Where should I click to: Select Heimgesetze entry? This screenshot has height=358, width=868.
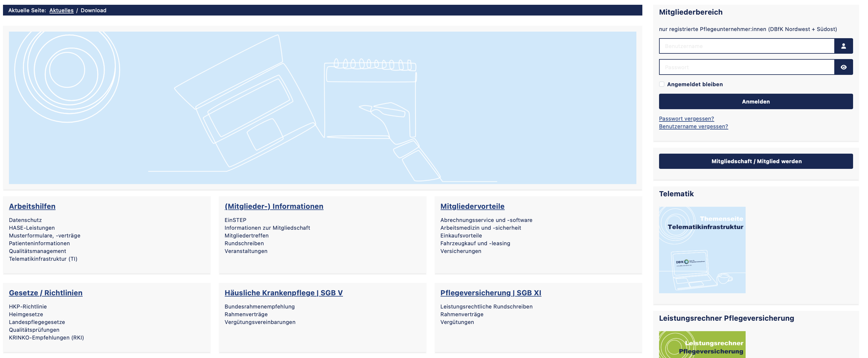(26, 314)
